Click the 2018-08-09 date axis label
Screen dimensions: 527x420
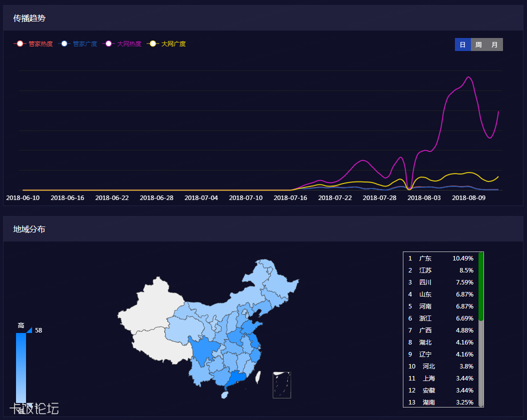pos(468,198)
